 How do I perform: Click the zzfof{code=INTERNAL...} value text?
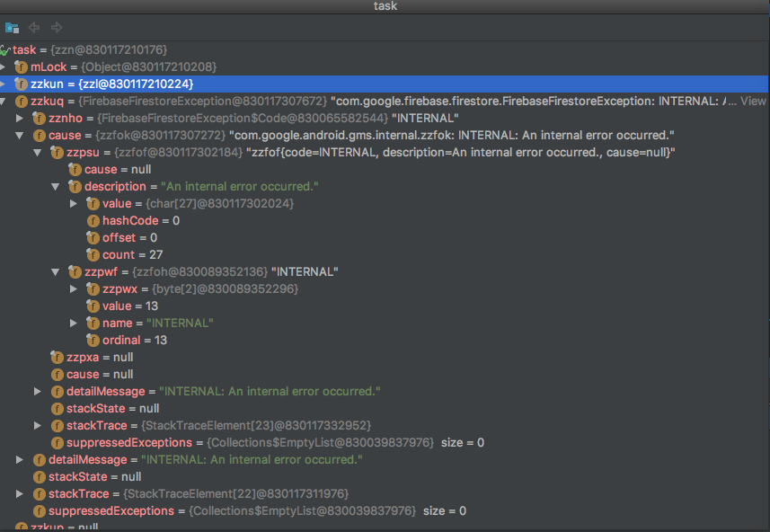point(461,152)
